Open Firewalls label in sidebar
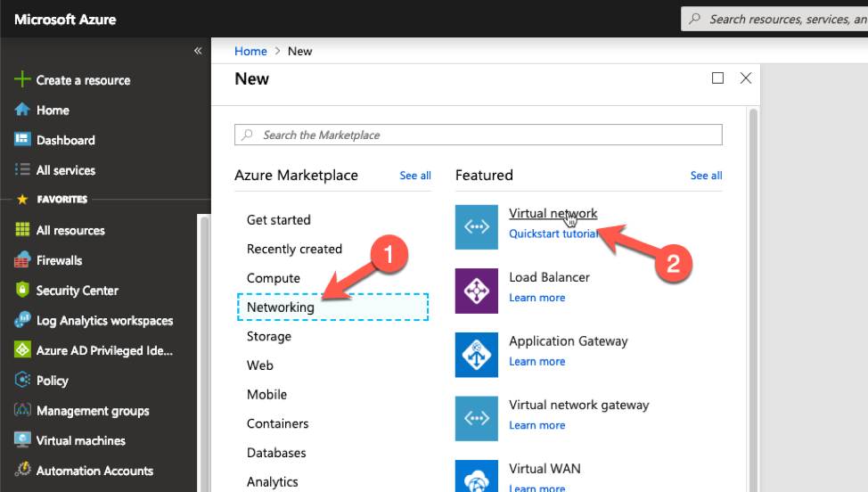Viewport: 868px width, 492px height. pos(59,260)
